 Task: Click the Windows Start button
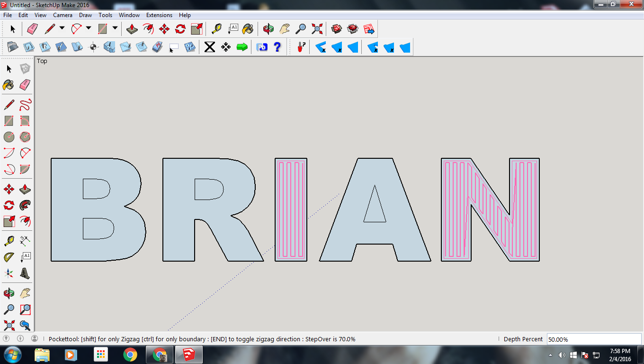pos(13,355)
